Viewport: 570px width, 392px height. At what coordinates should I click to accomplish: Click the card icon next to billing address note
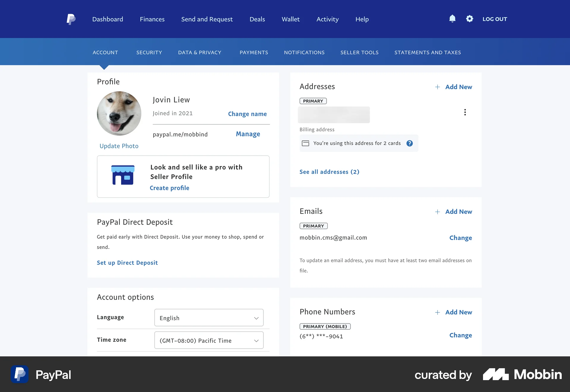point(305,143)
